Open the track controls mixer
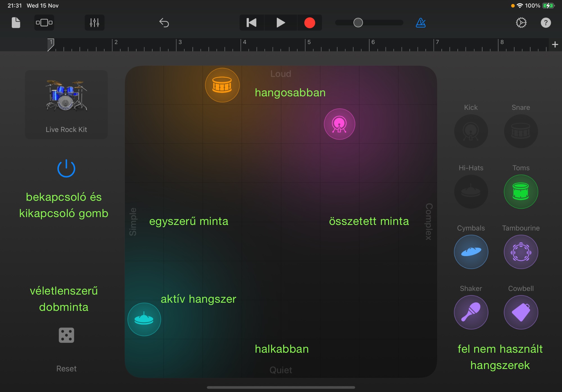562x392 pixels. pos(94,23)
